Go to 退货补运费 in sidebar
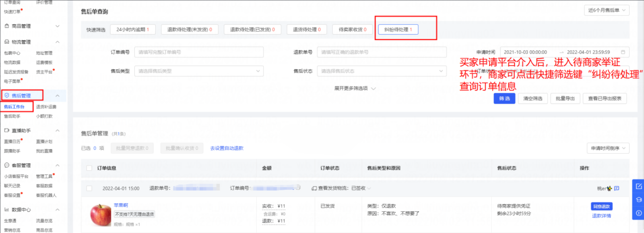The height and width of the screenshot is (233, 644). [46, 107]
